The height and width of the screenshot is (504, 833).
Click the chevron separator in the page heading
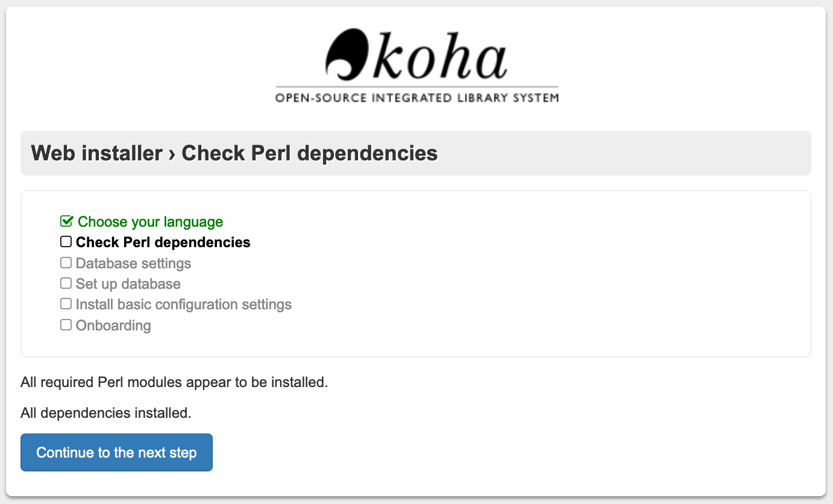pos(172,154)
